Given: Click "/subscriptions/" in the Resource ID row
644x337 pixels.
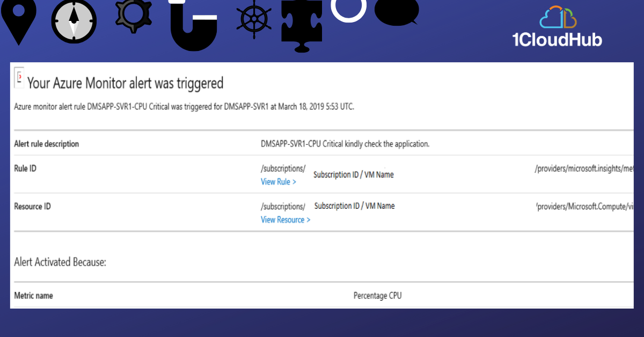Looking at the screenshot, I should (x=283, y=207).
